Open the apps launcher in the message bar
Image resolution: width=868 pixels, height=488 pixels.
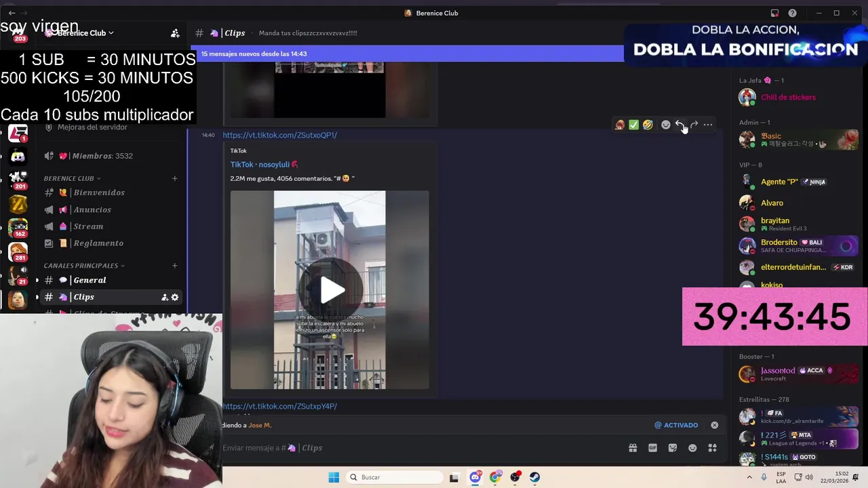713,448
